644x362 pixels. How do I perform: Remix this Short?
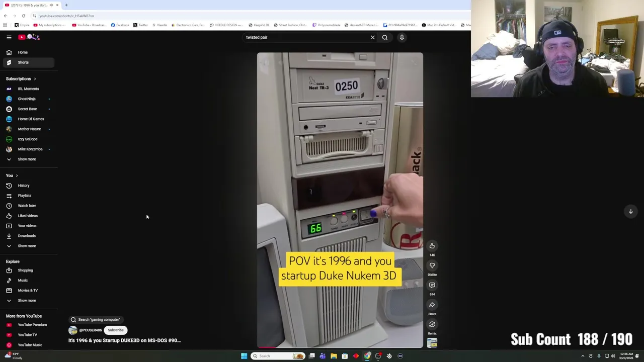point(432,324)
